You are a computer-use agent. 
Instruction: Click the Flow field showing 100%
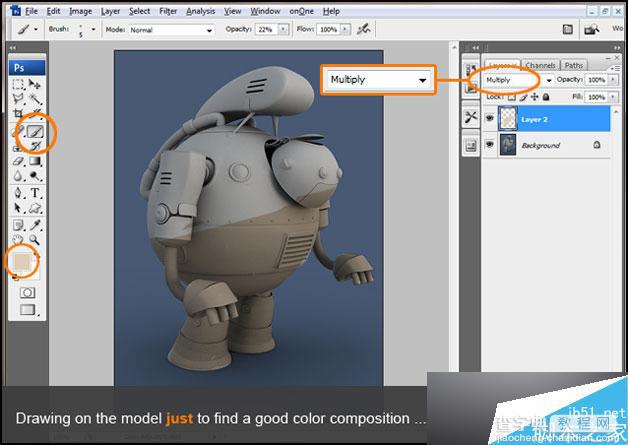pyautogui.click(x=328, y=29)
